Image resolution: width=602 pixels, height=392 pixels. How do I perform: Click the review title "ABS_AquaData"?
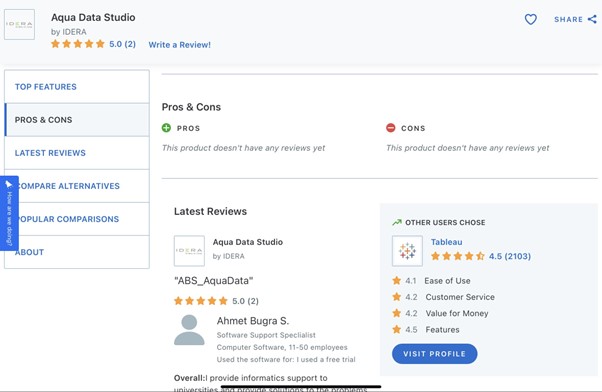tap(213, 281)
